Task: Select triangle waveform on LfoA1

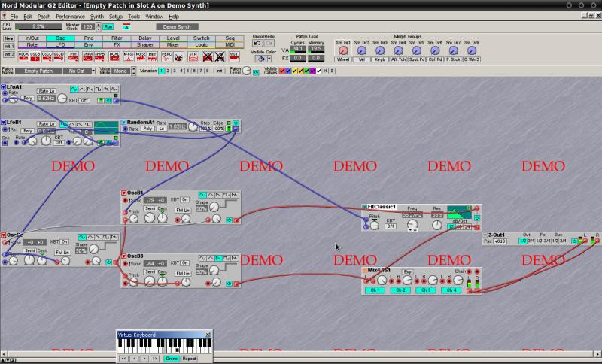Action: pyautogui.click(x=82, y=89)
